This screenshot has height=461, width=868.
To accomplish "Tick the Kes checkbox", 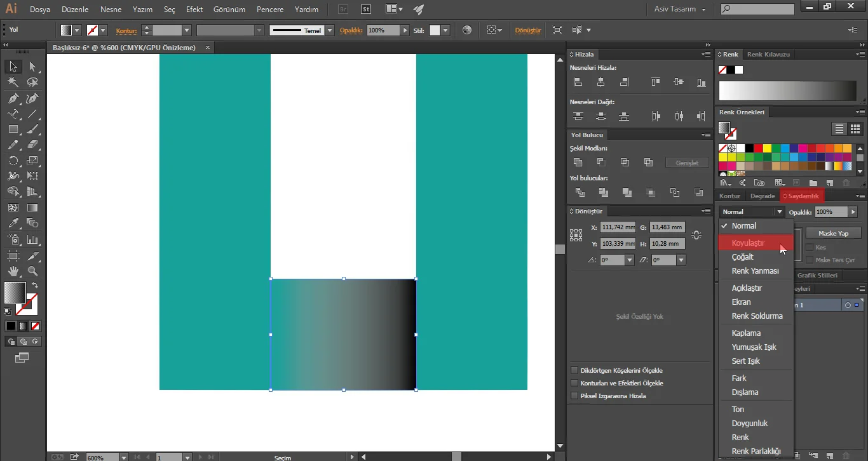I will point(809,247).
